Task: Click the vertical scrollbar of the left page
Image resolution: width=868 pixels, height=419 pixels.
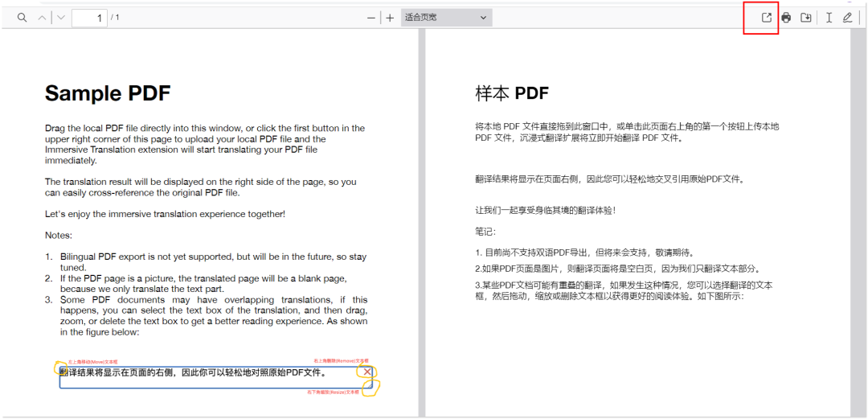Action: tap(421, 222)
